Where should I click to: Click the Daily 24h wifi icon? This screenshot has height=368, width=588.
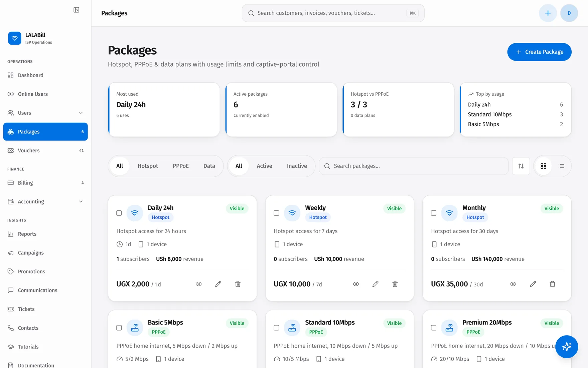(135, 213)
